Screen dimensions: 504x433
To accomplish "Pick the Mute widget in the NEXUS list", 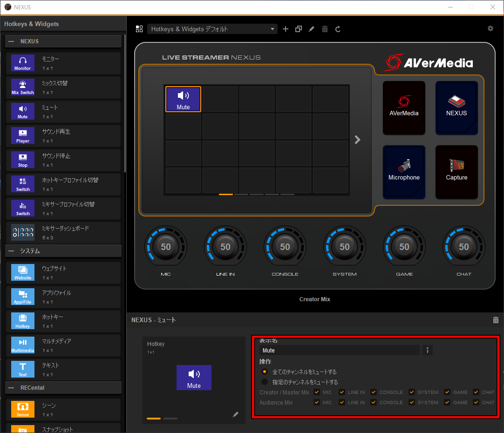I will 22,111.
